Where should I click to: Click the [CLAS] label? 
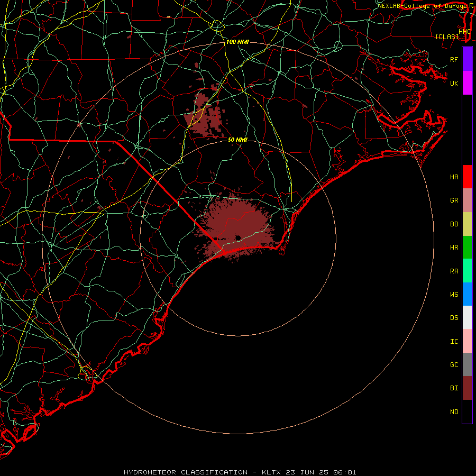point(447,37)
